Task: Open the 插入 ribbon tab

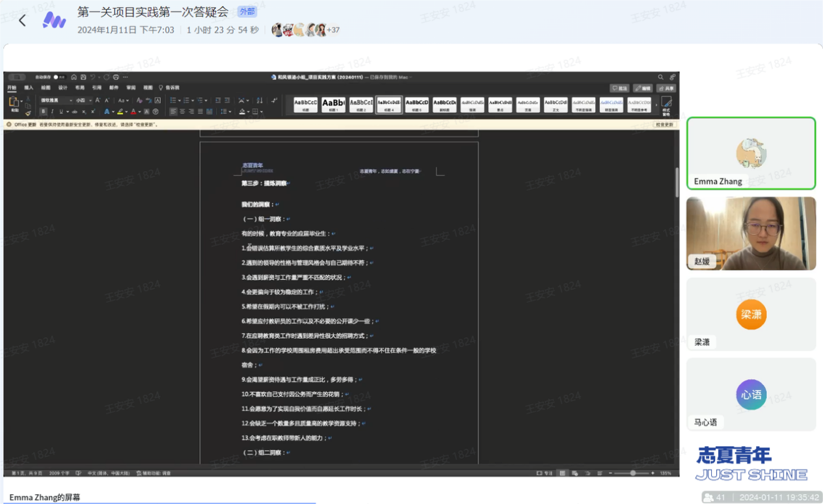Action: [29, 88]
